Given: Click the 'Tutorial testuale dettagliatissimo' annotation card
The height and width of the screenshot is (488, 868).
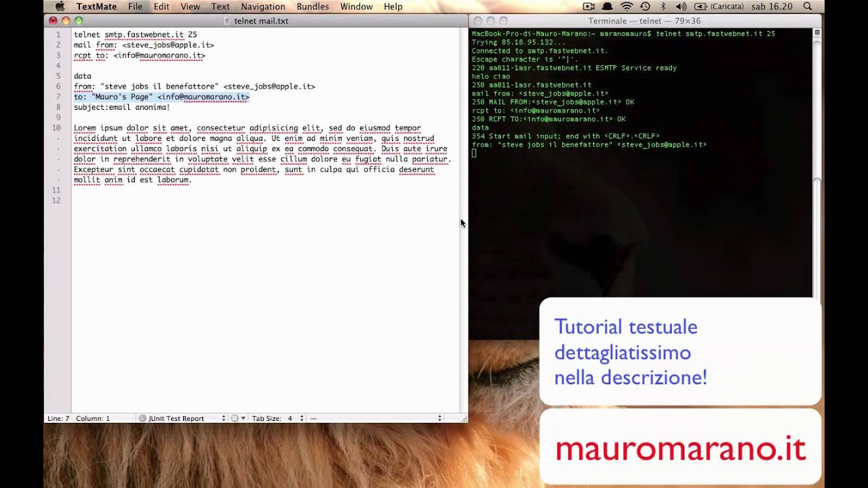Looking at the screenshot, I should pos(680,352).
